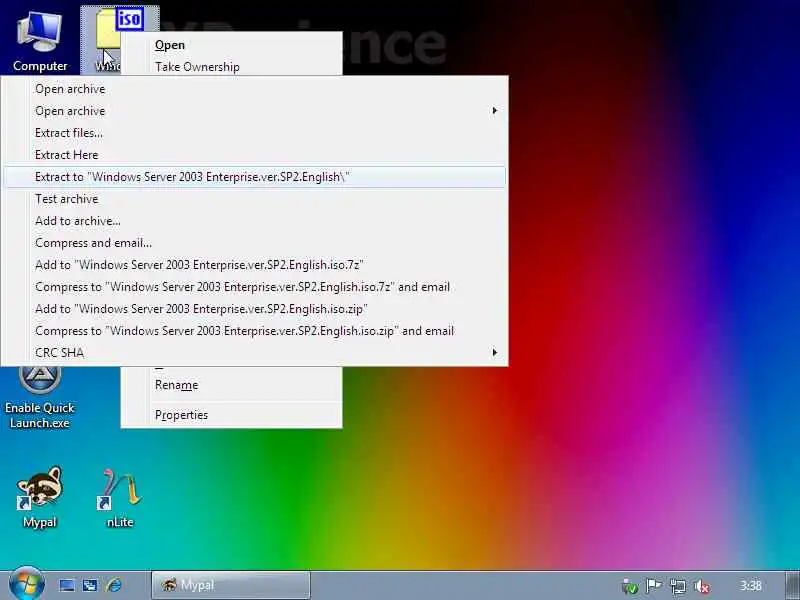Choose Properties in the context menu
Screen dimensions: 800x600
231,415
